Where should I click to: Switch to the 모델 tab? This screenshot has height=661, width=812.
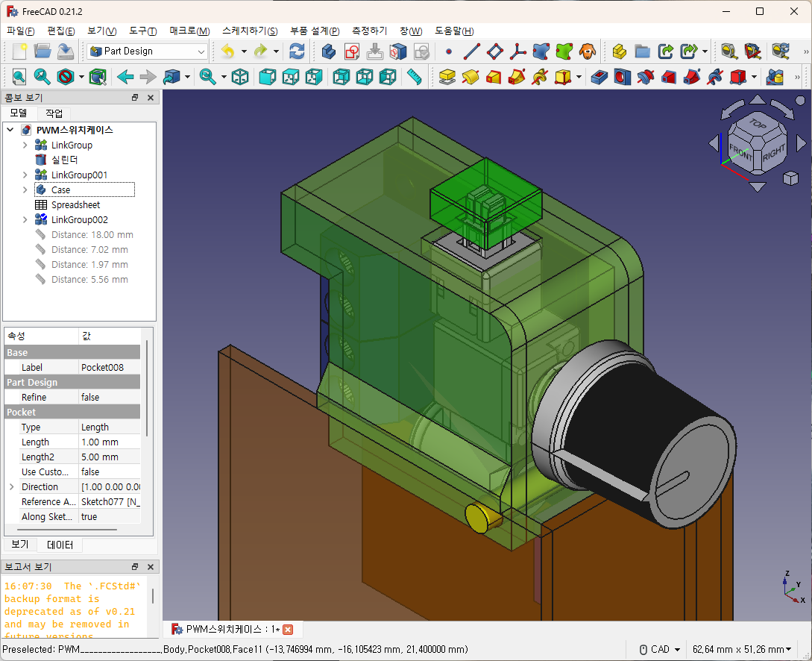[x=19, y=113]
